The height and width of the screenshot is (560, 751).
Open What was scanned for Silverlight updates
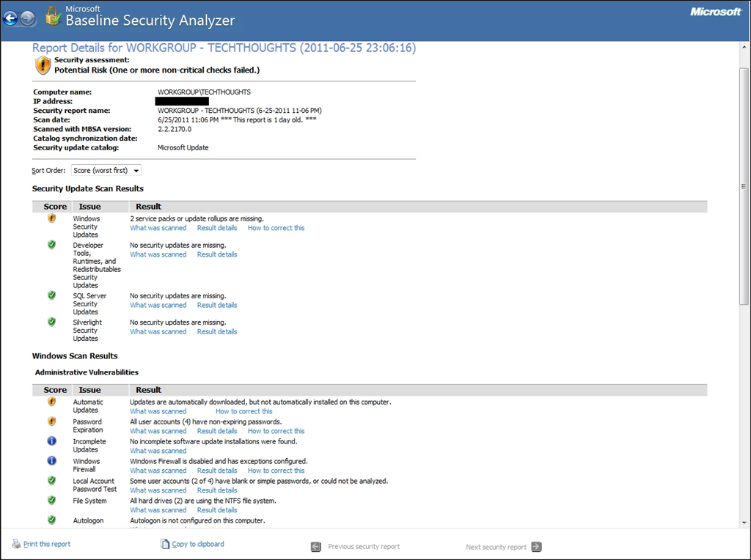[x=158, y=331]
